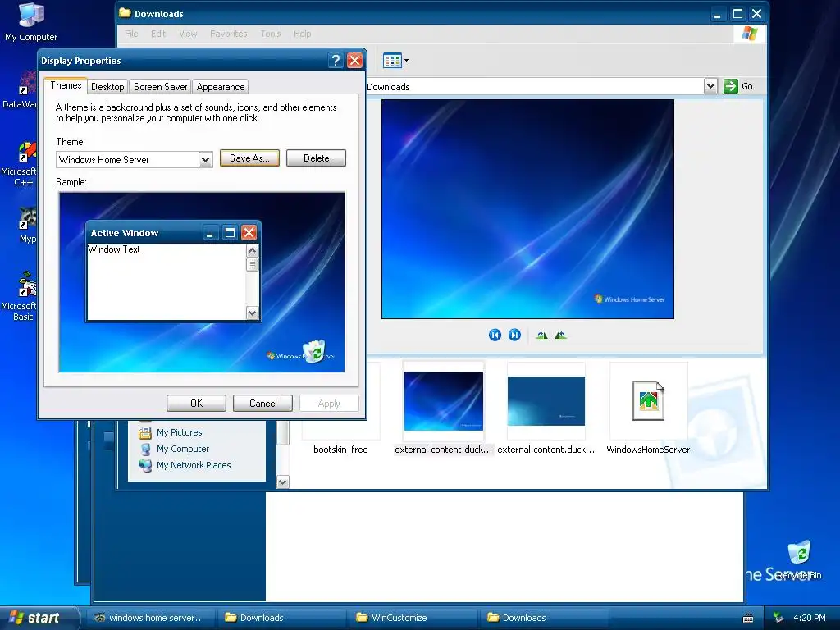
Task: Open the Favorites menu in Downloads window
Action: pos(228,34)
